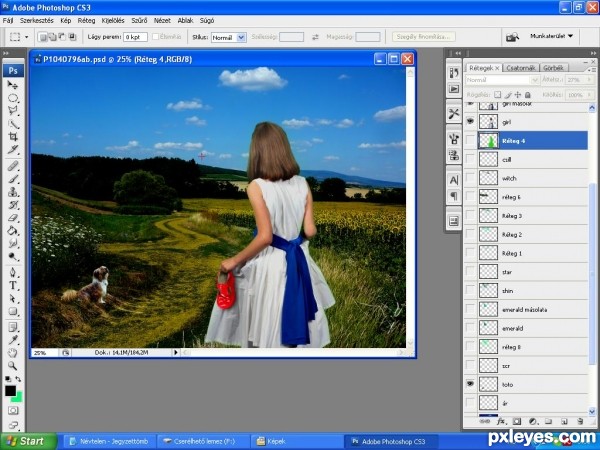Select the Eraser tool

(x=13, y=218)
